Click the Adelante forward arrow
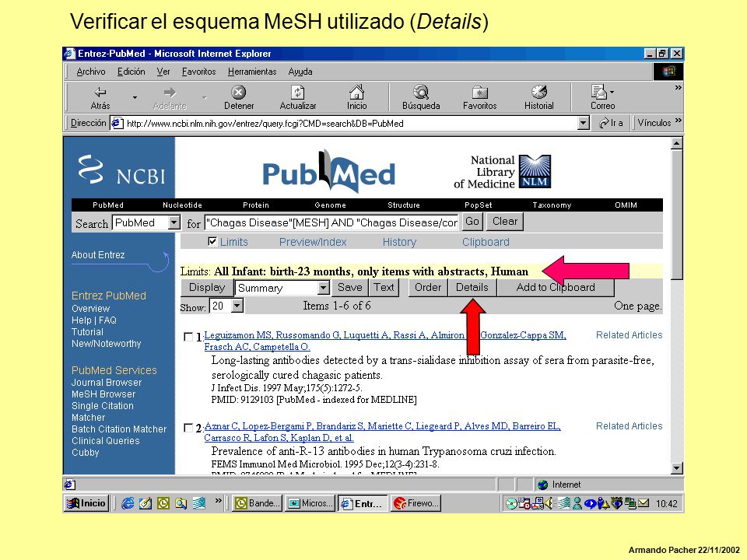 [x=170, y=98]
